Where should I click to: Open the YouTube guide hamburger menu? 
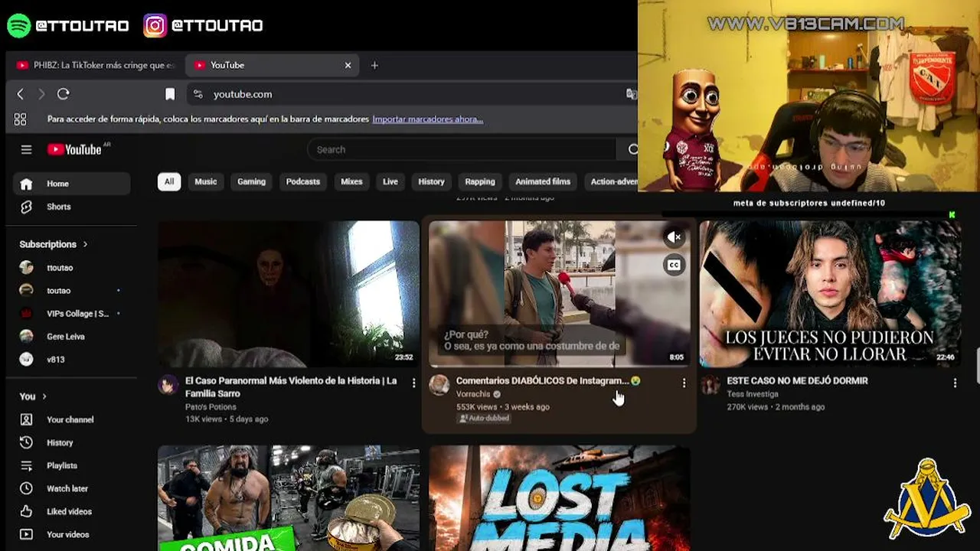(26, 149)
